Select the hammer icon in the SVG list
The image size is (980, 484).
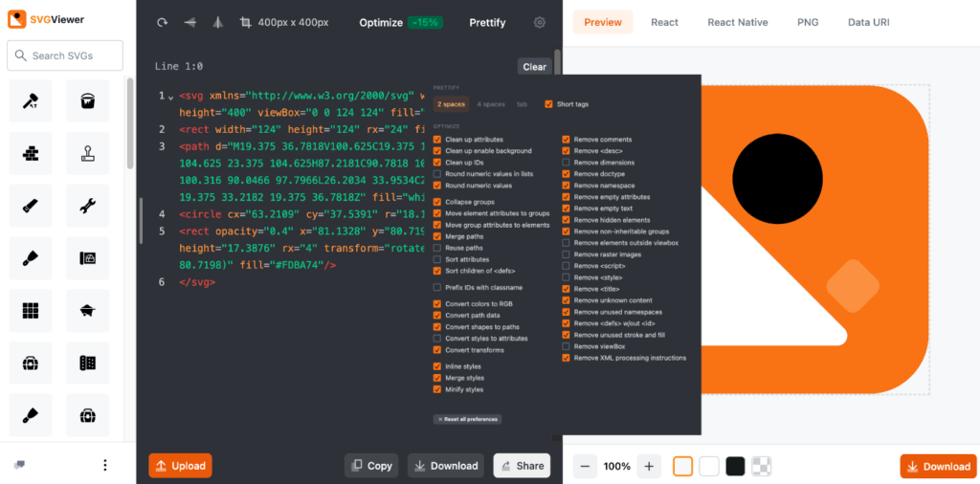pos(31,100)
